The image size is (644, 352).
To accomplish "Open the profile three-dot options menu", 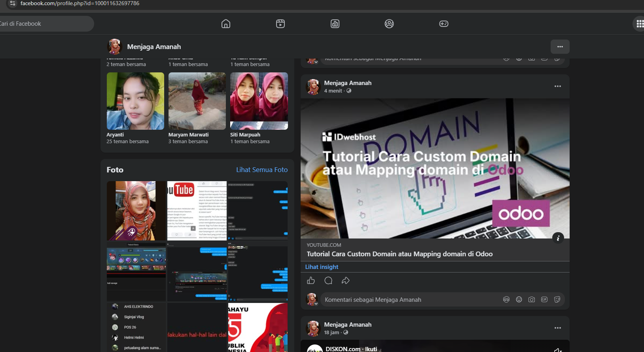I will point(560,47).
